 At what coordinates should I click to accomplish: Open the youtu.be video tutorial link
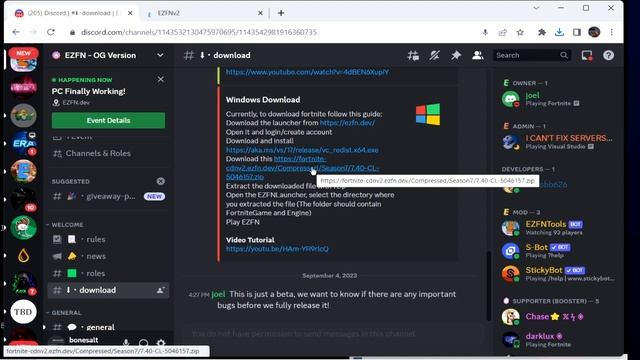click(277, 249)
